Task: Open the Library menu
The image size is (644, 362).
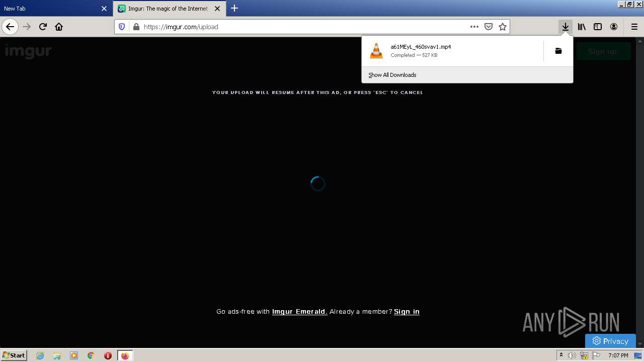Action: pos(582,27)
